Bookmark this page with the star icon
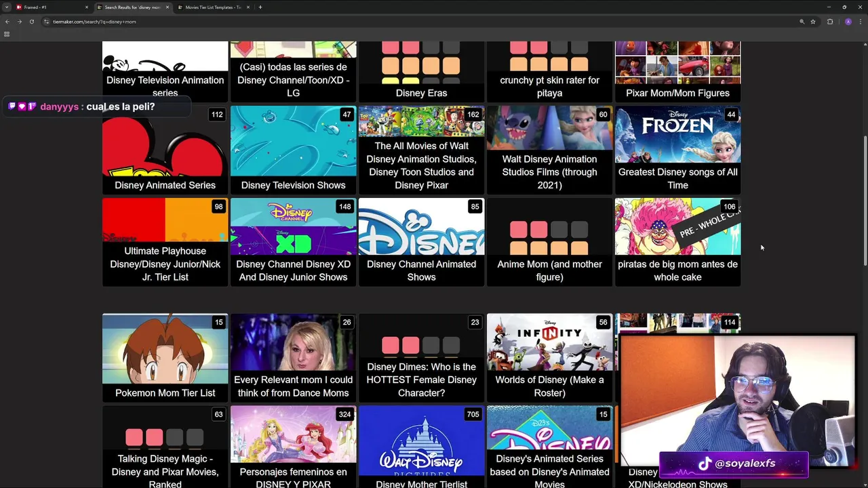This screenshot has height=488, width=868. click(x=813, y=22)
